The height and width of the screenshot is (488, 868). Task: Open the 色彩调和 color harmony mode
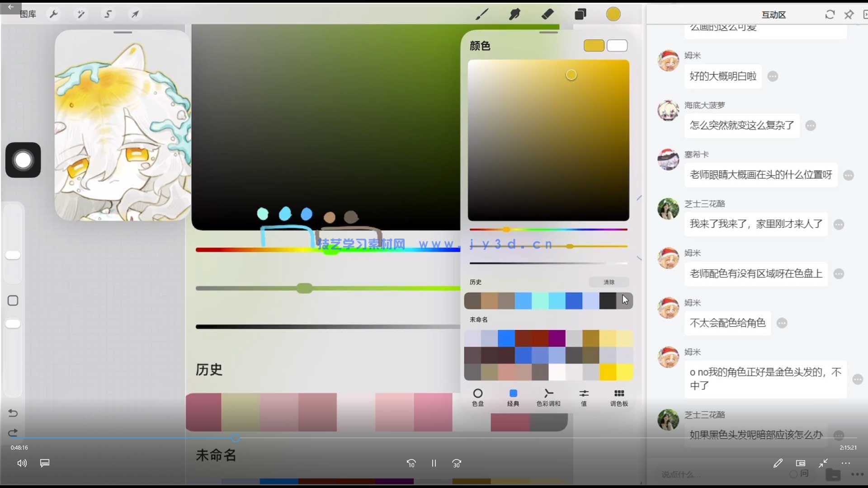[x=548, y=398]
